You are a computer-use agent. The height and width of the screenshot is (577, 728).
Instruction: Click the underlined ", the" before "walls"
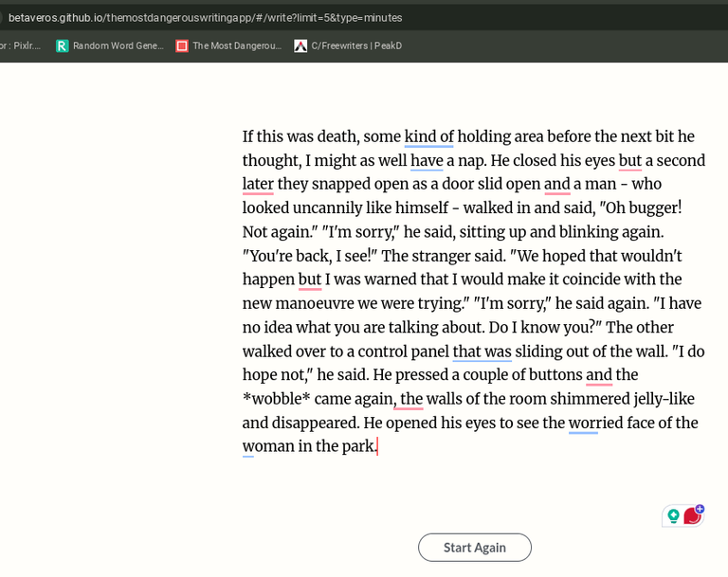[409, 399]
